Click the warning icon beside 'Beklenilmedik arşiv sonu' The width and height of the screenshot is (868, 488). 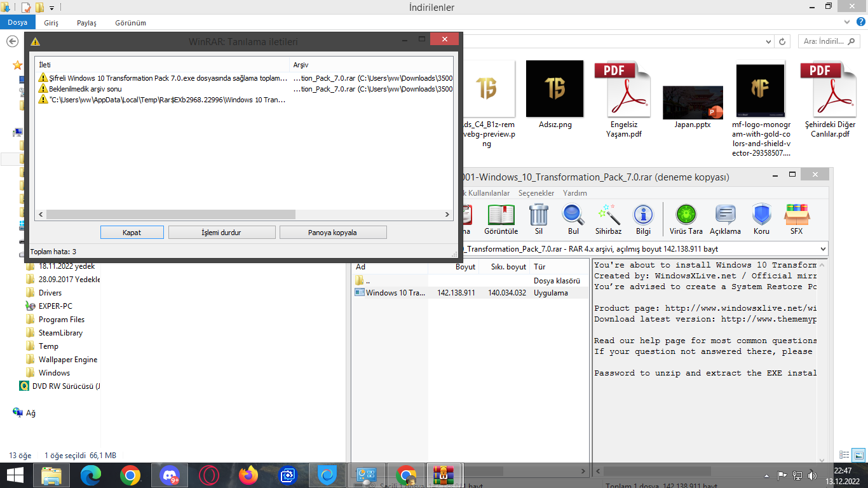(x=43, y=89)
